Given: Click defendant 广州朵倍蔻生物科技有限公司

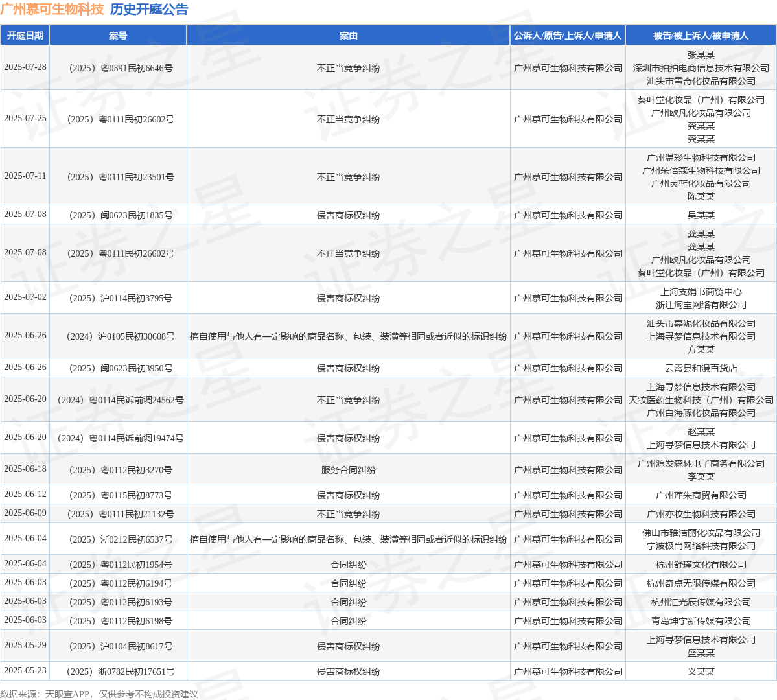Looking at the screenshot, I should click(x=701, y=170).
